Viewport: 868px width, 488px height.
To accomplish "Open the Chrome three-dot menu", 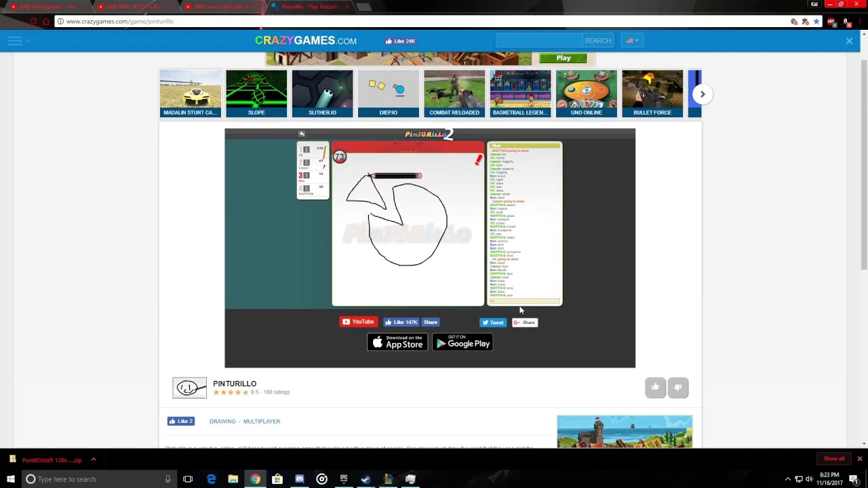I will pyautogui.click(x=859, y=22).
